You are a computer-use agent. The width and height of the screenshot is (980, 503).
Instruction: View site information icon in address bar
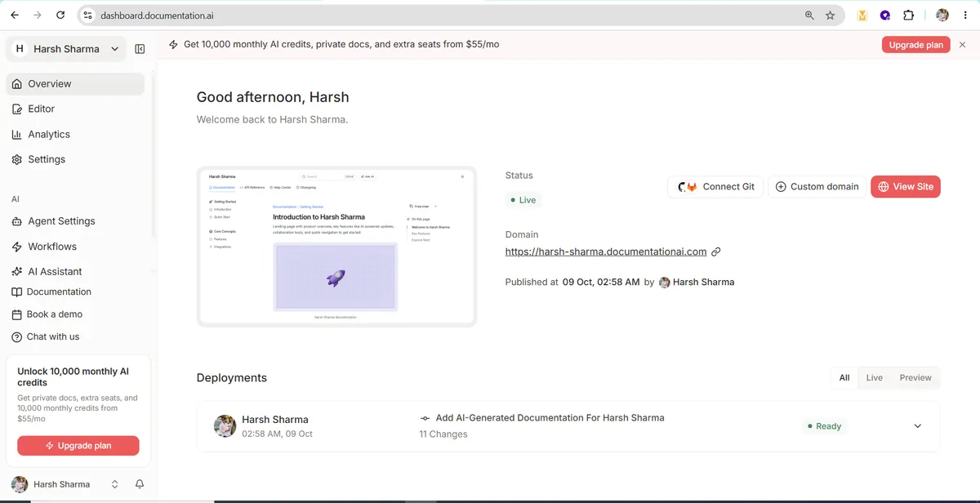(x=88, y=15)
